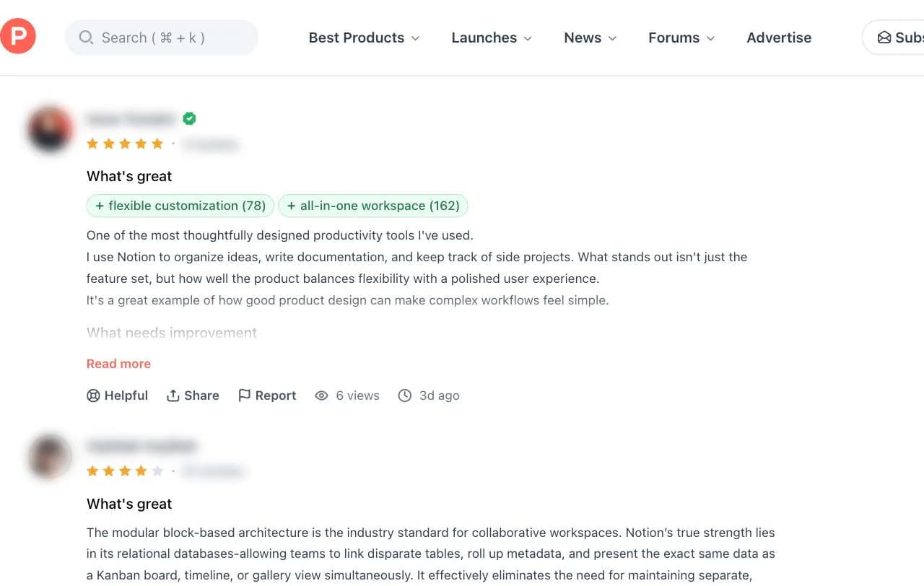Click the first review's "What's great" heading
The image size is (924, 586).
pos(129,176)
